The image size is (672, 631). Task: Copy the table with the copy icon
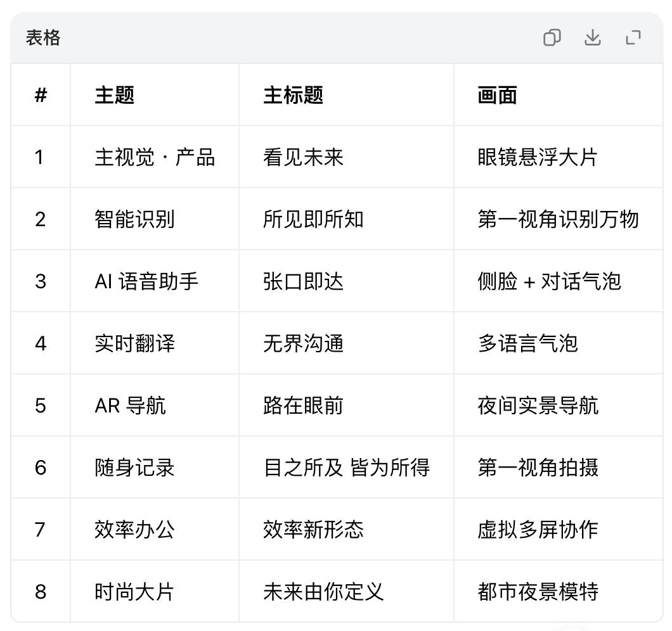pyautogui.click(x=552, y=38)
